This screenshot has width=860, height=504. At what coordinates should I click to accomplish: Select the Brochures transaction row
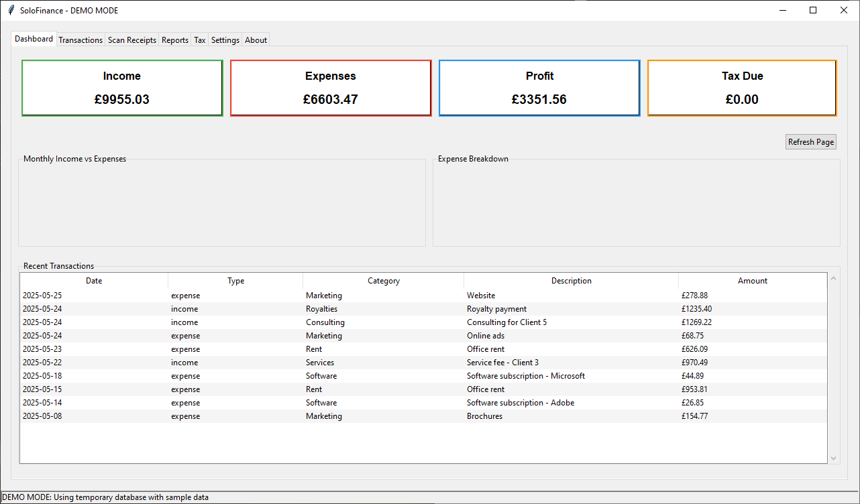coord(423,416)
